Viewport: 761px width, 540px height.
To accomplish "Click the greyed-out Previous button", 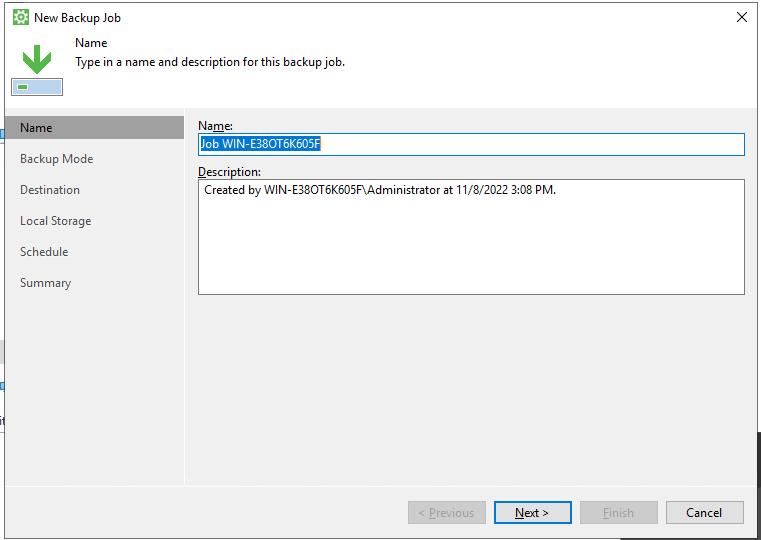I will click(446, 513).
